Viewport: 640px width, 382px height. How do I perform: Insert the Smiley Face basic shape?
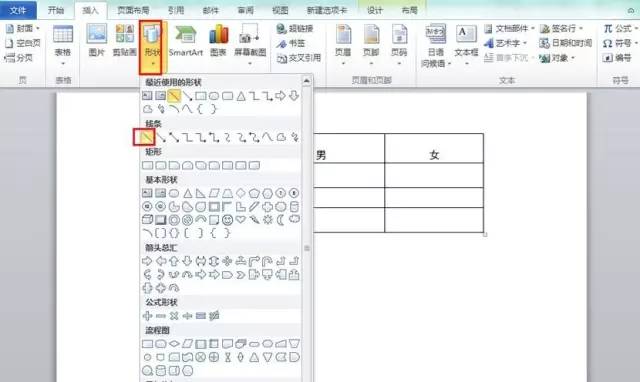(x=227, y=220)
